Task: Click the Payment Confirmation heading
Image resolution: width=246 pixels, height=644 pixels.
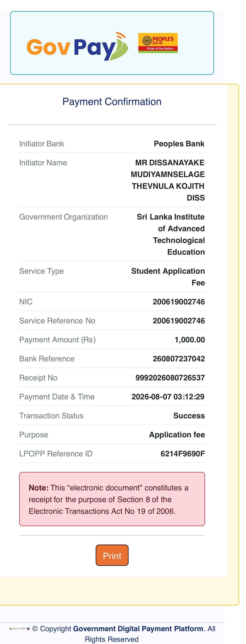Action: [112, 101]
